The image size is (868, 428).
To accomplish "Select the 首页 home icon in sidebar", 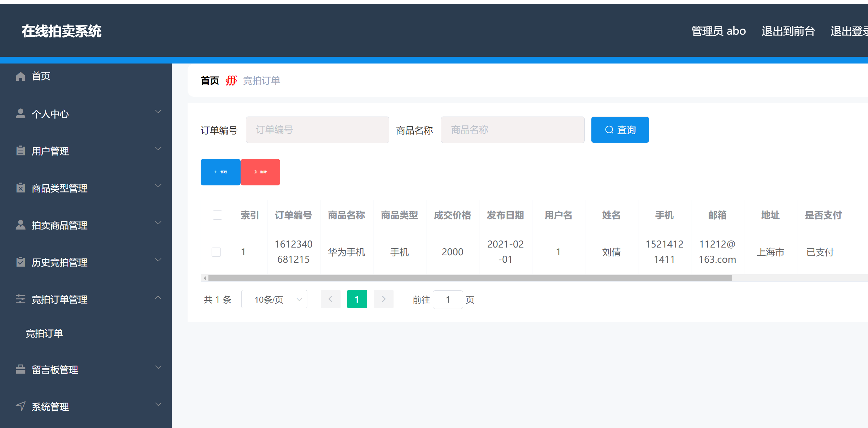I will (20, 76).
